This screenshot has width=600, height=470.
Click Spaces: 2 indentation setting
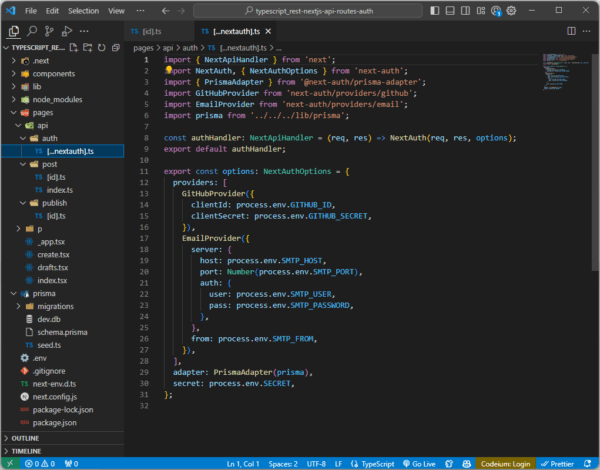coord(283,463)
